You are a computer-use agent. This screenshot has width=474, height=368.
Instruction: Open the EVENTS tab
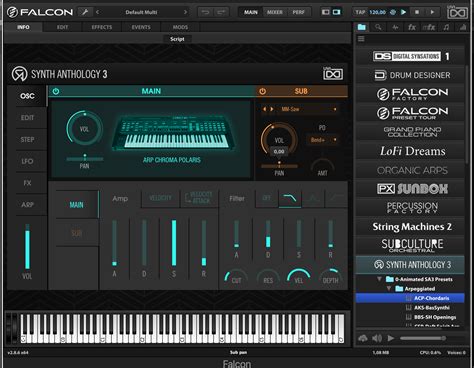[141, 27]
